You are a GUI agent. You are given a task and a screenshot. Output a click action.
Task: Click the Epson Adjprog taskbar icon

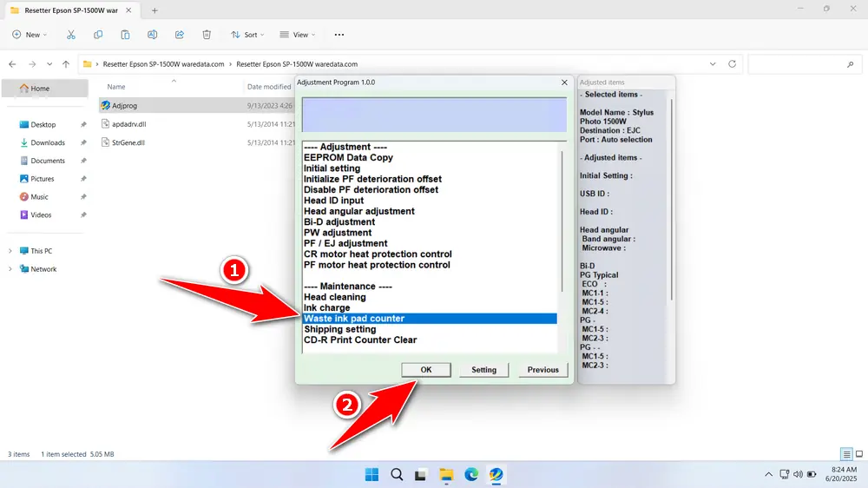(496, 475)
